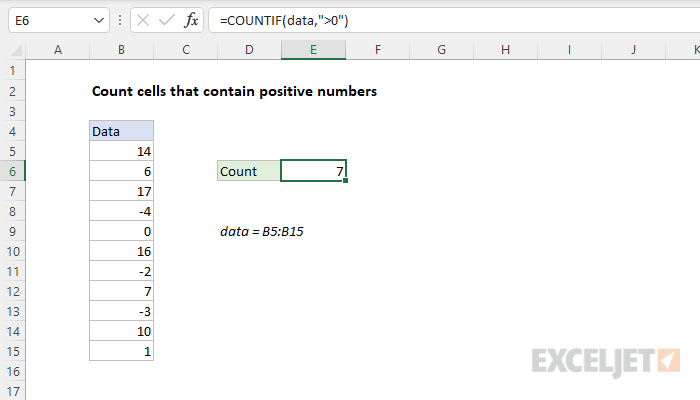
Task: Click the 'data = B5:B15' note
Action: (x=262, y=231)
